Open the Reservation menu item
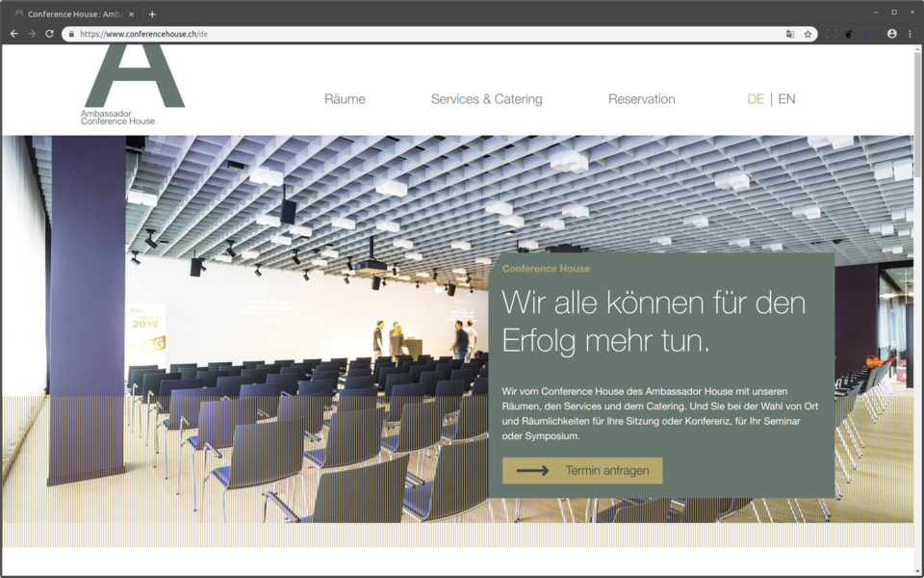Image resolution: width=924 pixels, height=578 pixels. pyautogui.click(x=642, y=99)
